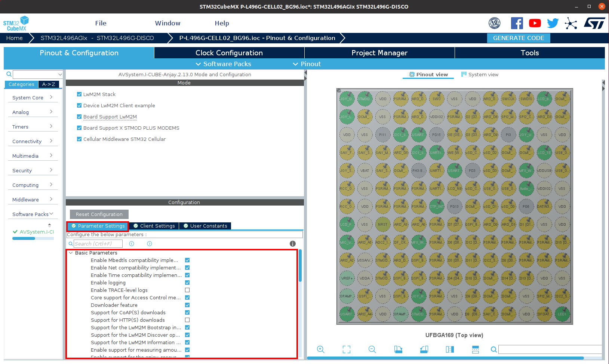
Task: Click the GENERATE CODE button
Action: pos(519,38)
